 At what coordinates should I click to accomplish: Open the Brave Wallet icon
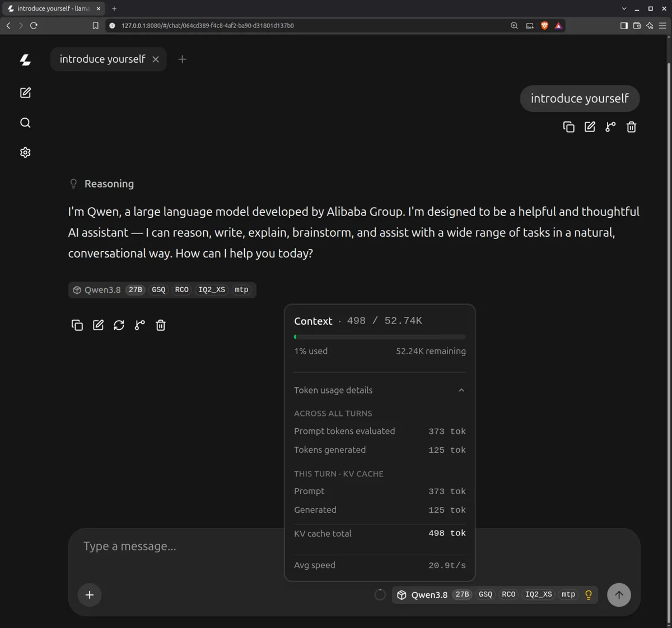pyautogui.click(x=637, y=25)
